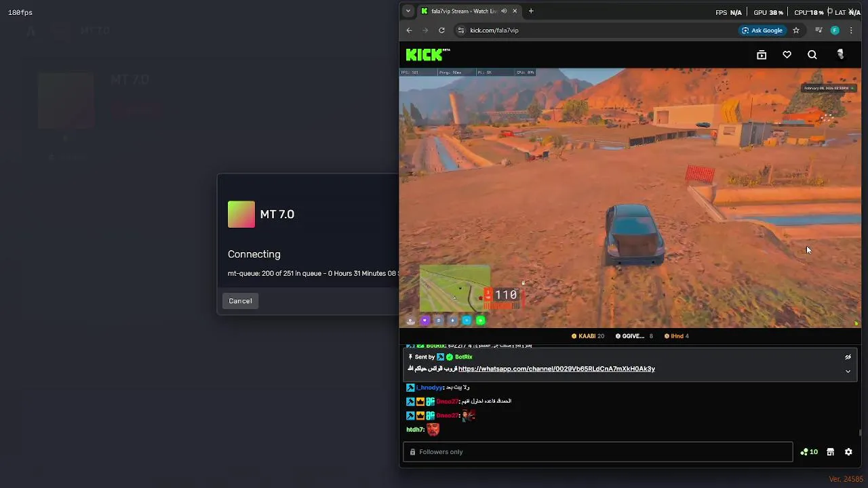Open the browser media controls
Screen dimensions: 868x488
point(818,30)
